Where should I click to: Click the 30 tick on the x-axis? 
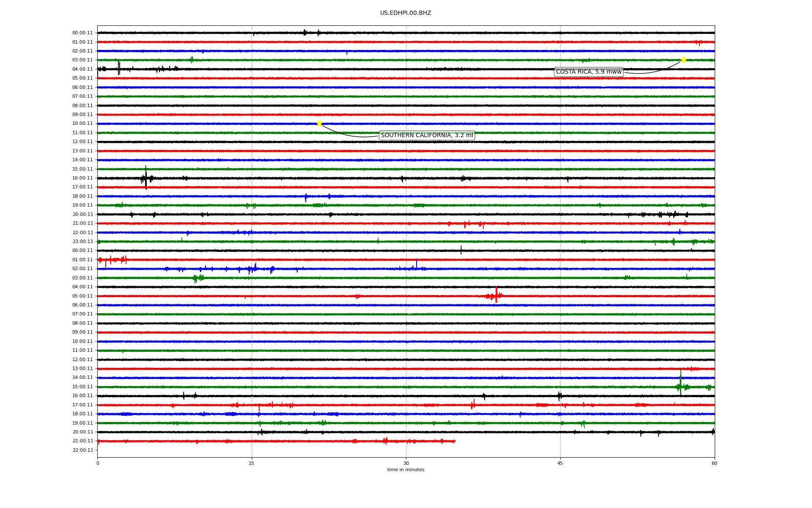point(406,463)
